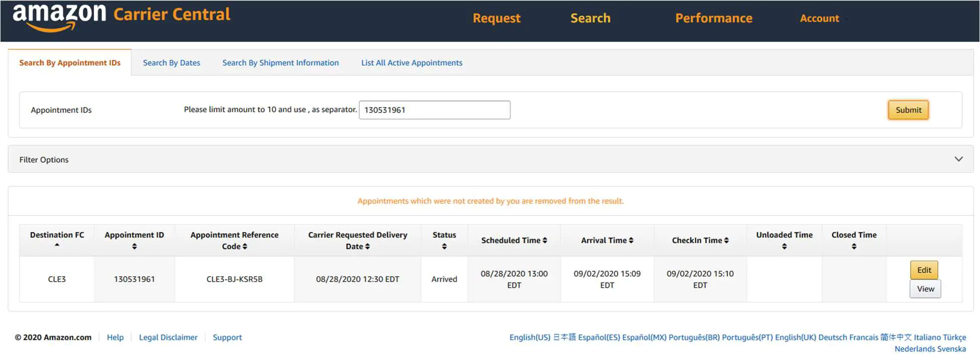Screen dimensions: 980x359
Task: Sort rows by Arrival Time
Action: click(x=631, y=240)
